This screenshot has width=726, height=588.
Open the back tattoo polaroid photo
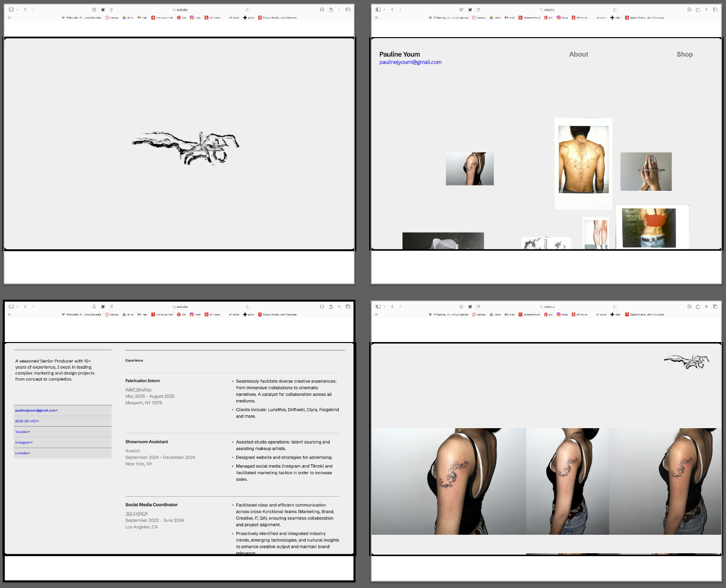[583, 164]
